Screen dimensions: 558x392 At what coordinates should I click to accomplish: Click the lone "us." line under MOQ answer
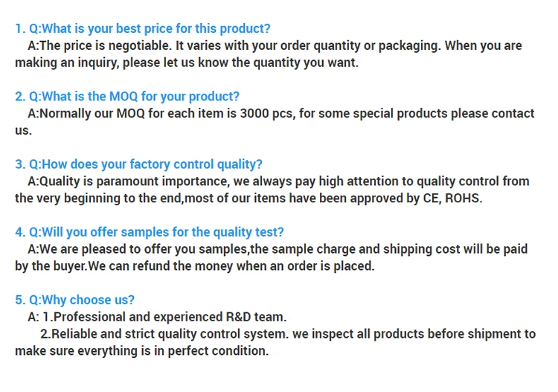tap(24, 131)
